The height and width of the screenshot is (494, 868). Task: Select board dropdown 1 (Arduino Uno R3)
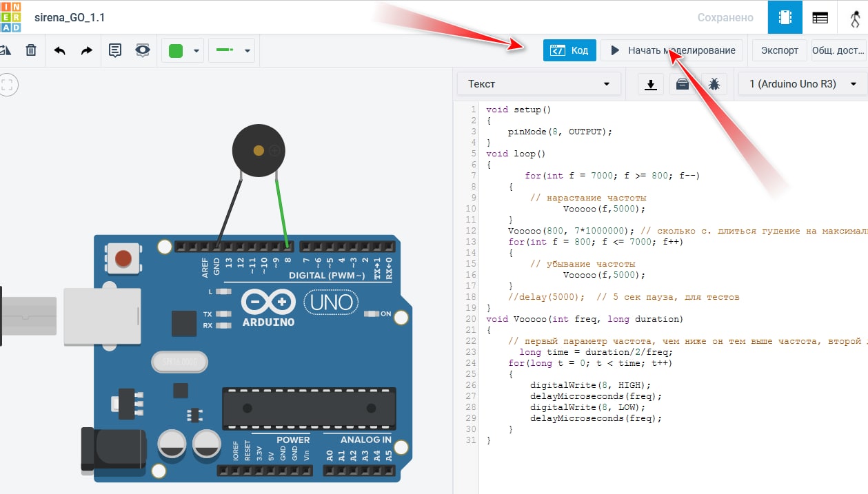pos(803,84)
